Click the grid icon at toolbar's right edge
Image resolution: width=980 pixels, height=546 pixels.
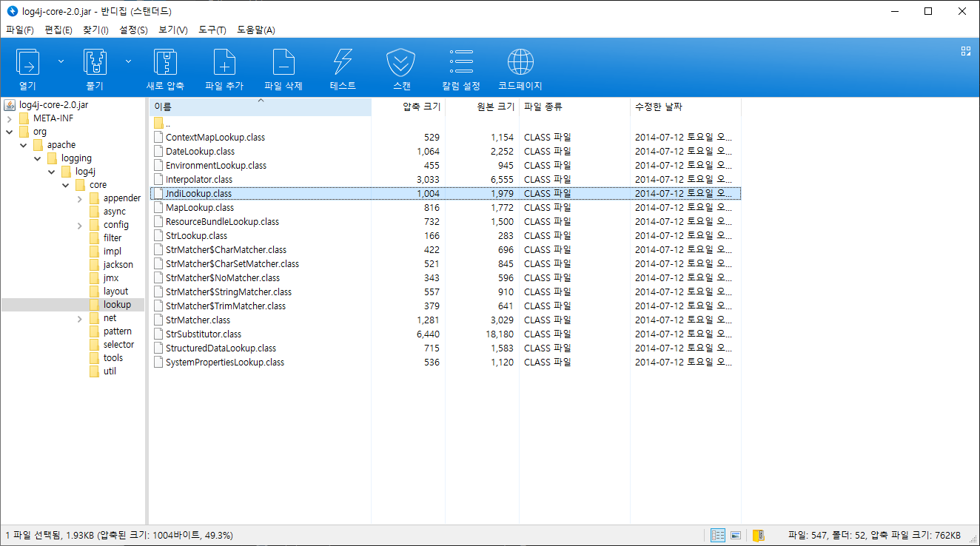[965, 51]
